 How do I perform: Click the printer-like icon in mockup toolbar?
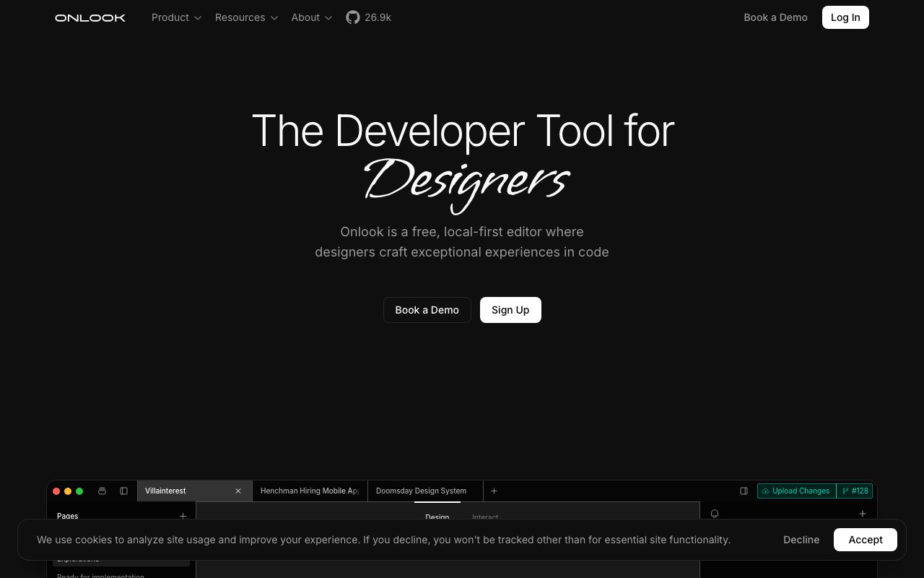tap(102, 491)
